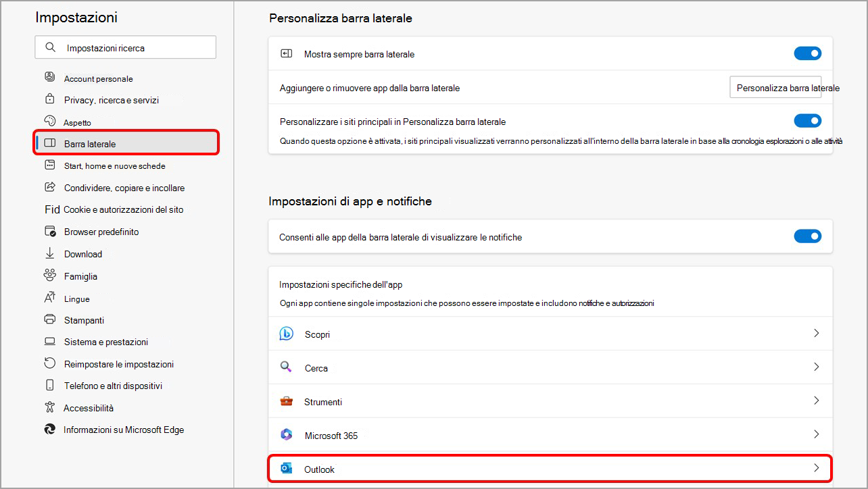Click the Reimpostare le impostazioni reset icon

(x=49, y=363)
